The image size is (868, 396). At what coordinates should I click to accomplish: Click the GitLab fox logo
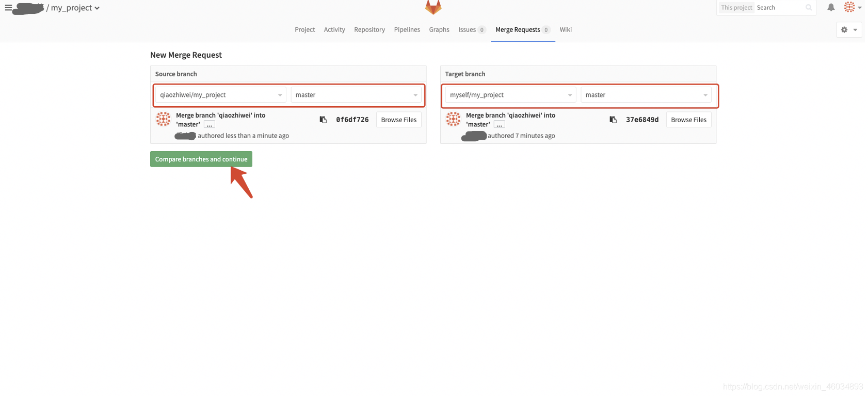coord(433,7)
